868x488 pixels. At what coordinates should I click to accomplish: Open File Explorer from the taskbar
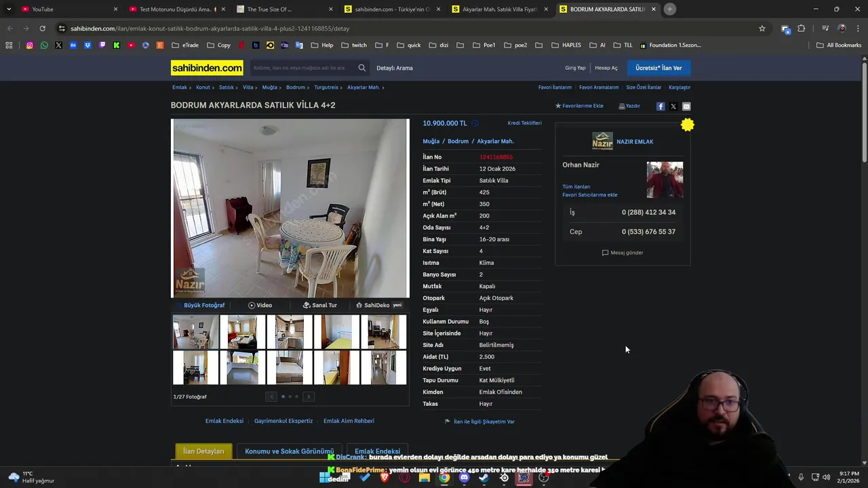click(x=425, y=477)
